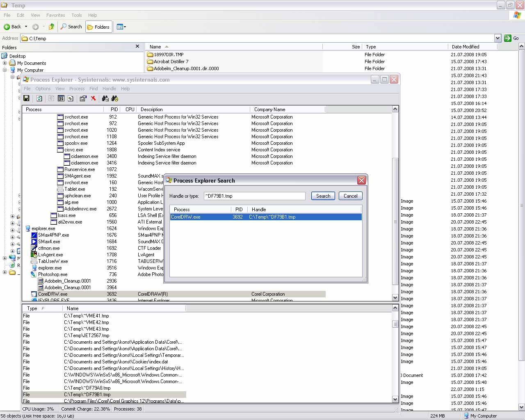
Task: Select the CorelDRW.exe search result row
Action: pos(266,217)
